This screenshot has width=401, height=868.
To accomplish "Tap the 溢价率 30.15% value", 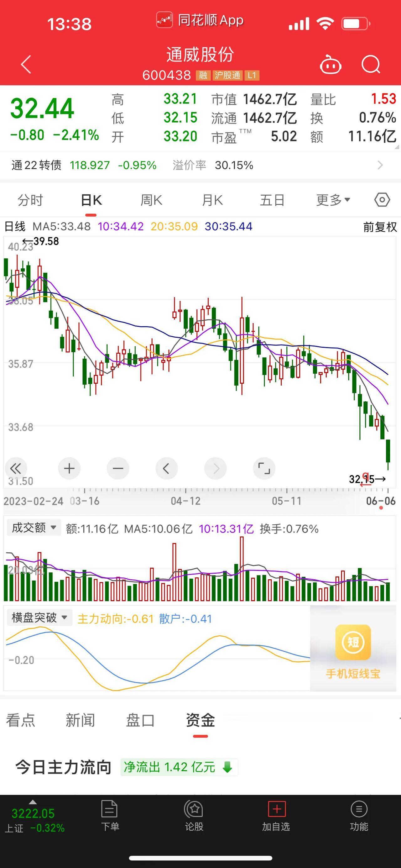I will click(x=234, y=165).
